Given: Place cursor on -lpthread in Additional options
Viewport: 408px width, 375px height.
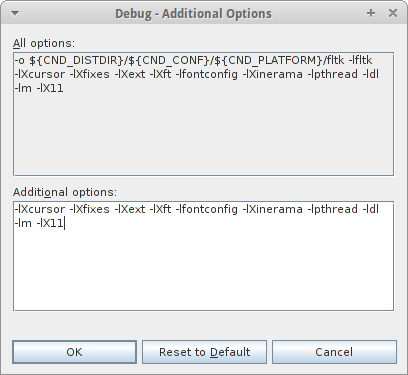Looking at the screenshot, I should (x=333, y=209).
